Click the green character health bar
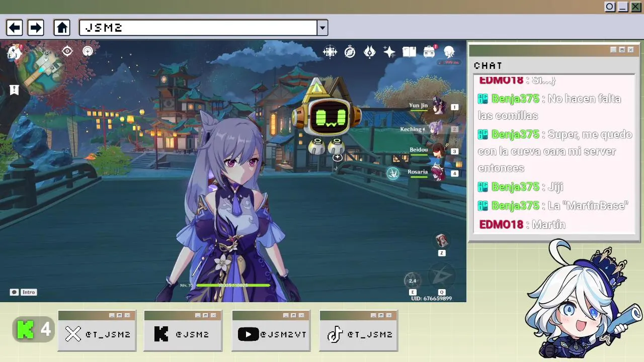Image resolution: width=644 pixels, height=362 pixels. (x=233, y=285)
